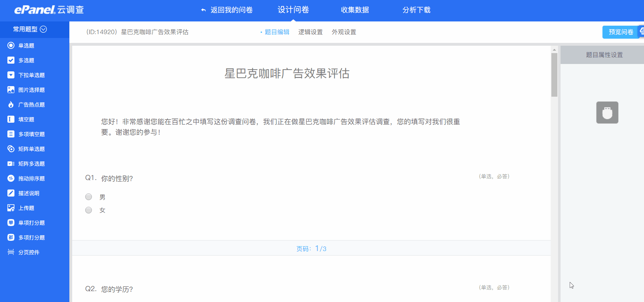
Task: Click the 预览问卷 button
Action: click(621, 32)
